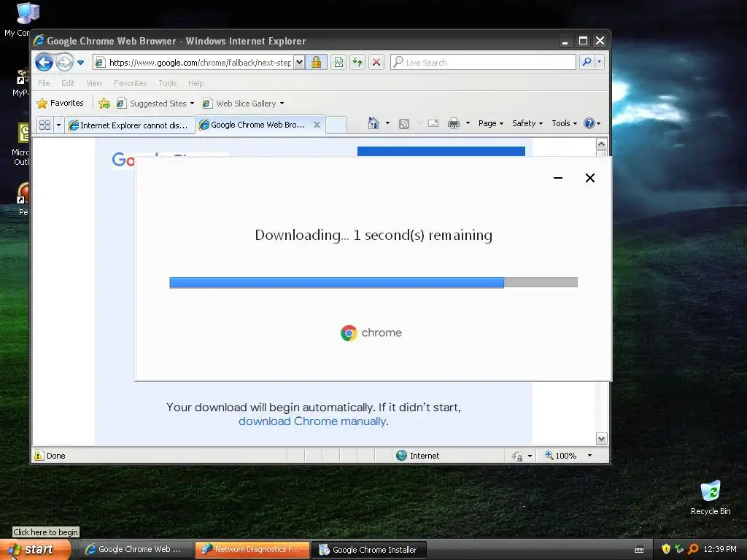This screenshot has width=747, height=560.
Task: Click the Home page icon
Action: click(x=373, y=123)
